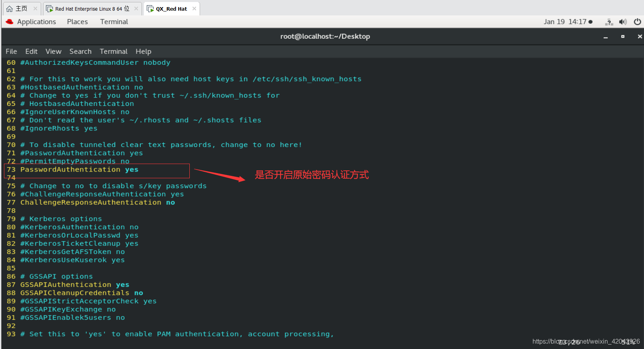The height and width of the screenshot is (349, 644).
Task: Click the line '#KerberosUseKuserok yes'
Action: pos(73,260)
